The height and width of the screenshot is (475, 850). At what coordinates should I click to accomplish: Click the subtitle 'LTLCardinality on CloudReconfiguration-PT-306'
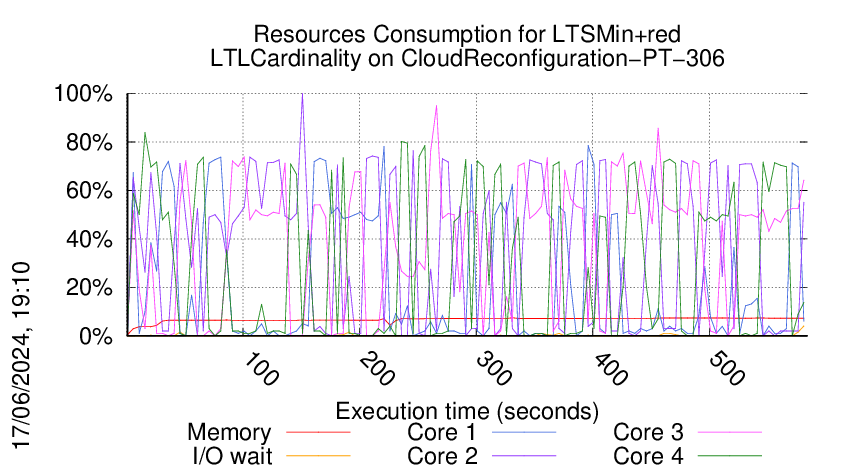pos(467,59)
